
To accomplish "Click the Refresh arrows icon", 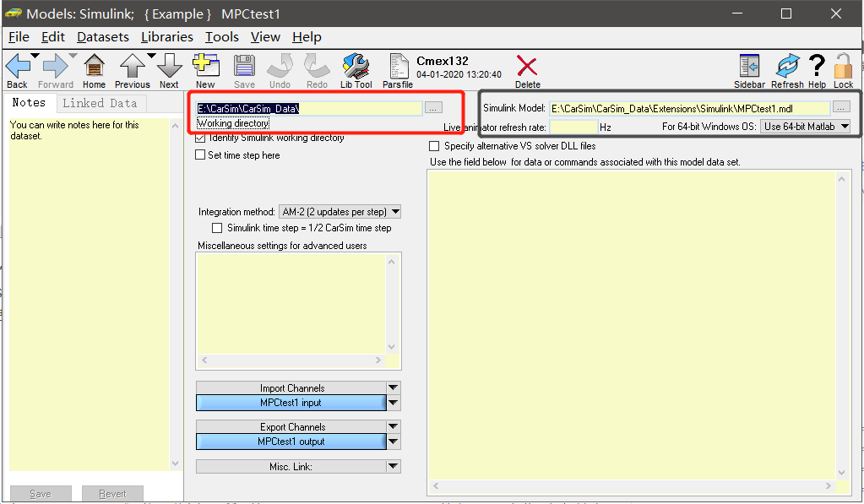I will click(x=787, y=66).
